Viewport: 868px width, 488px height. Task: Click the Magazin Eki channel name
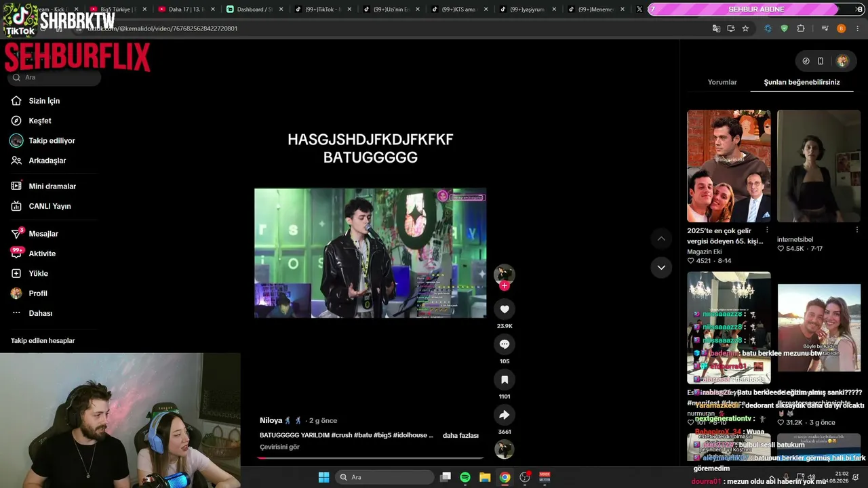point(705,252)
